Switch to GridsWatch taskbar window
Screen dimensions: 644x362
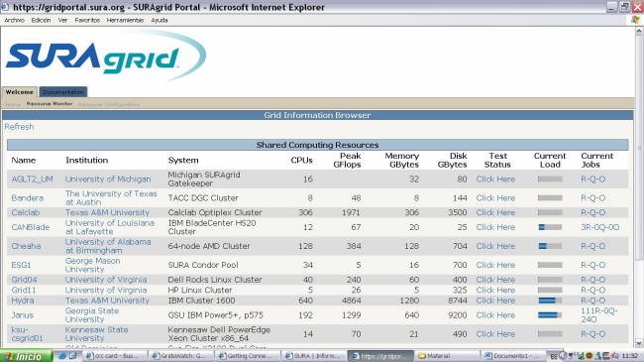click(x=181, y=356)
